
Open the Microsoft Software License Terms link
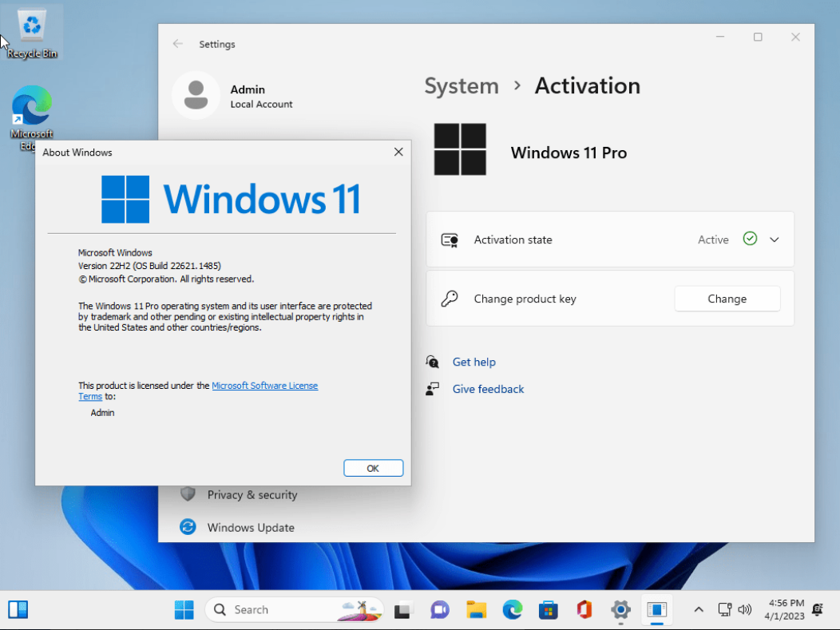tap(264, 386)
